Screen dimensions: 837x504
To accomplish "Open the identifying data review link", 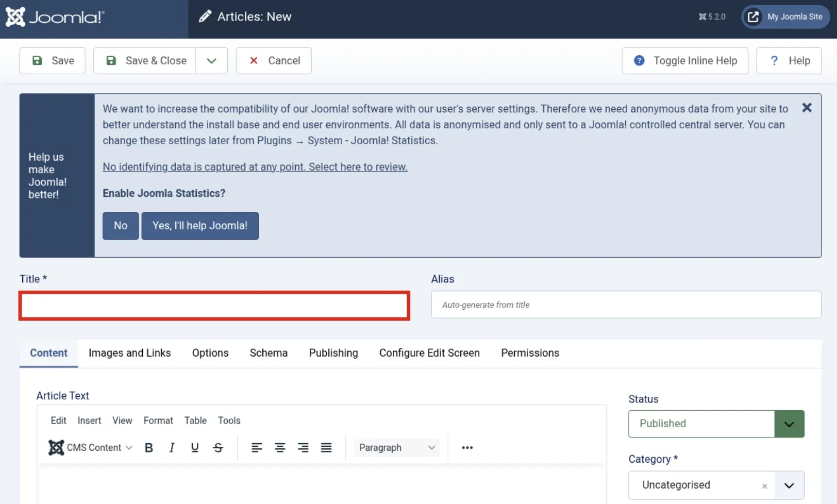I will click(x=255, y=167).
